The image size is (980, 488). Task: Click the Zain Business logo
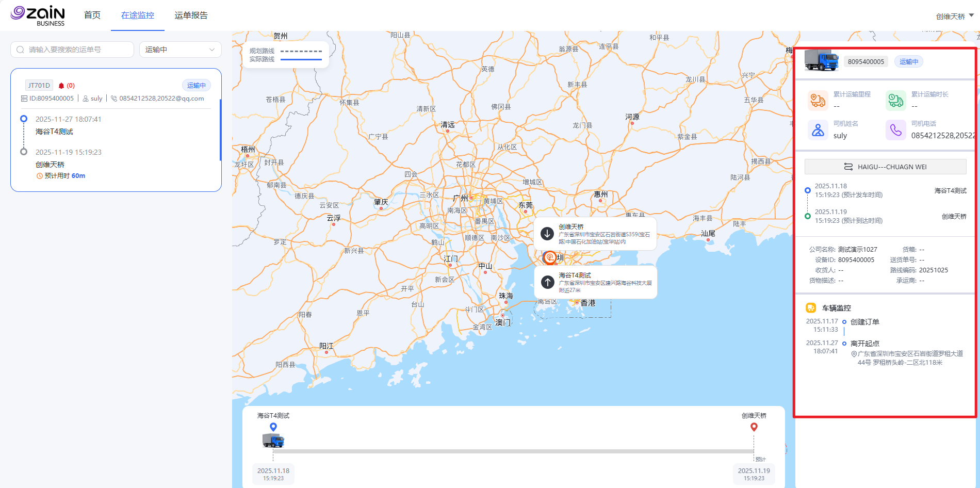[38, 15]
